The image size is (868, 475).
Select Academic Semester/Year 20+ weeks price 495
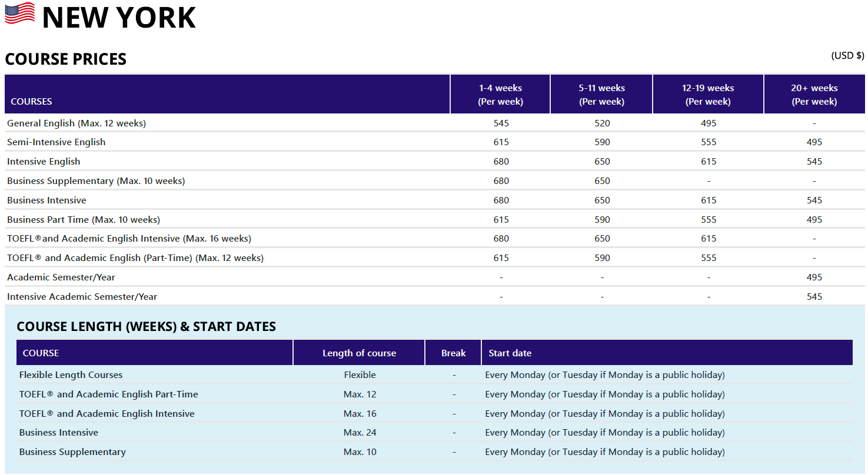coord(814,277)
